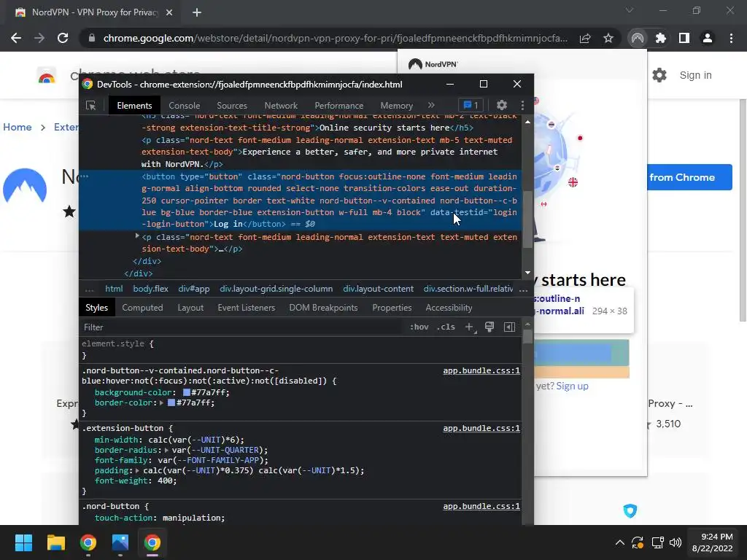747x560 pixels.
Task: Expand the padding shorthand triangle
Action: (x=137, y=470)
